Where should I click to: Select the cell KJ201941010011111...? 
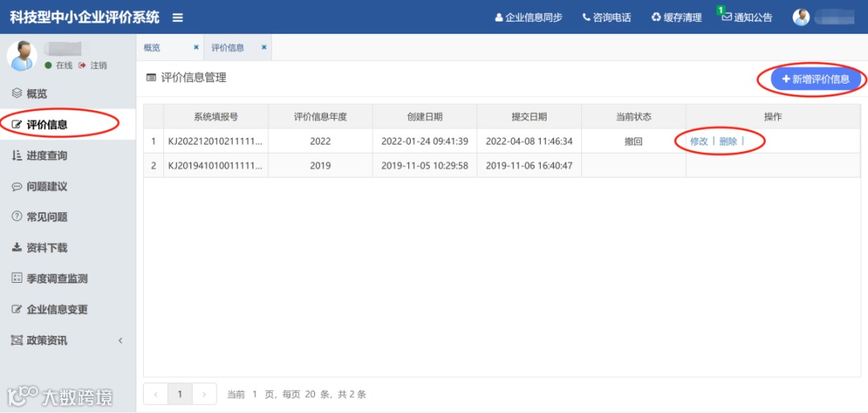[x=216, y=166]
